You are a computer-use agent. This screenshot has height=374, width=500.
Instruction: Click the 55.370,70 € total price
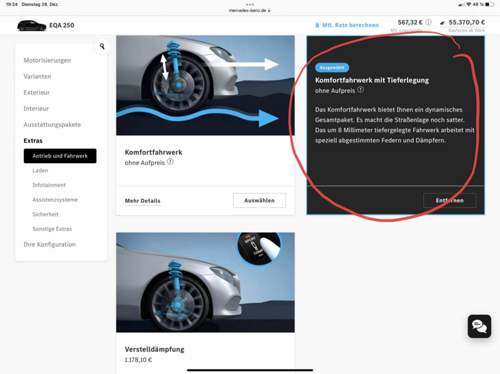point(467,22)
